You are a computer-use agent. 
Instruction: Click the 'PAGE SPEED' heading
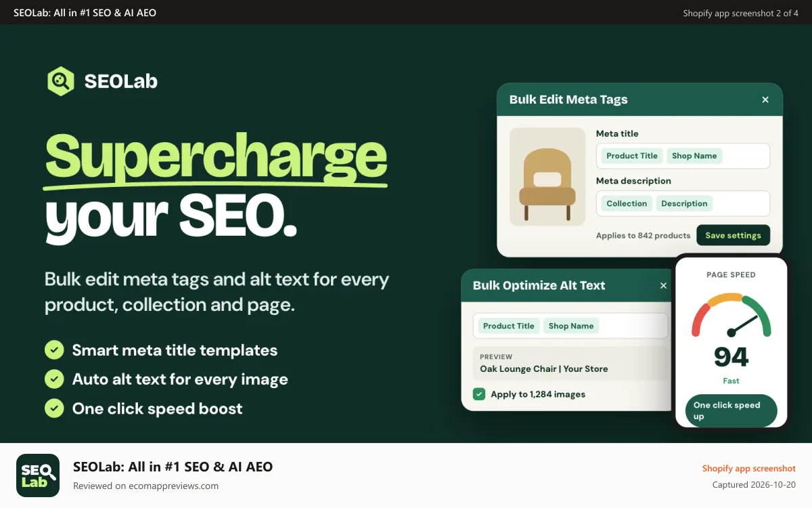coord(731,275)
